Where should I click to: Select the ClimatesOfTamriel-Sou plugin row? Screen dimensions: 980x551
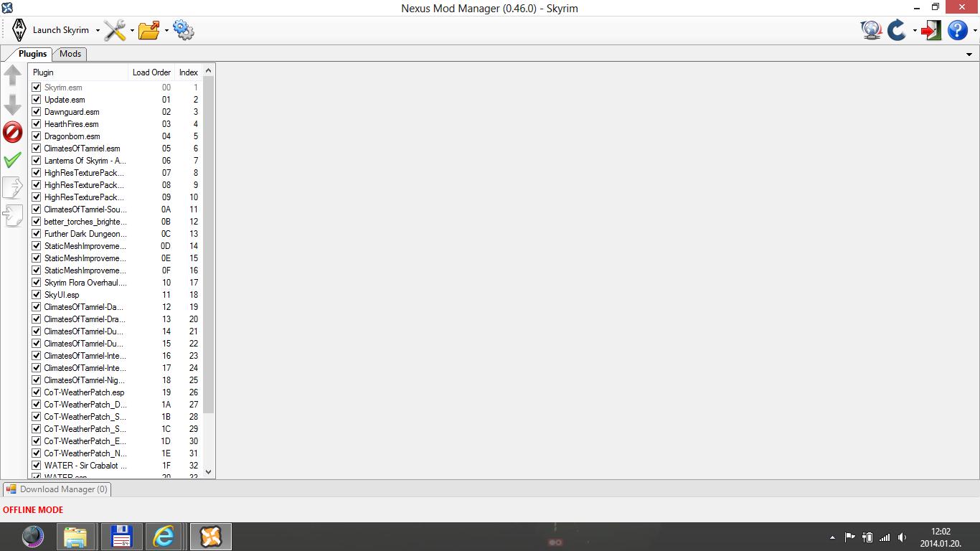[116, 209]
